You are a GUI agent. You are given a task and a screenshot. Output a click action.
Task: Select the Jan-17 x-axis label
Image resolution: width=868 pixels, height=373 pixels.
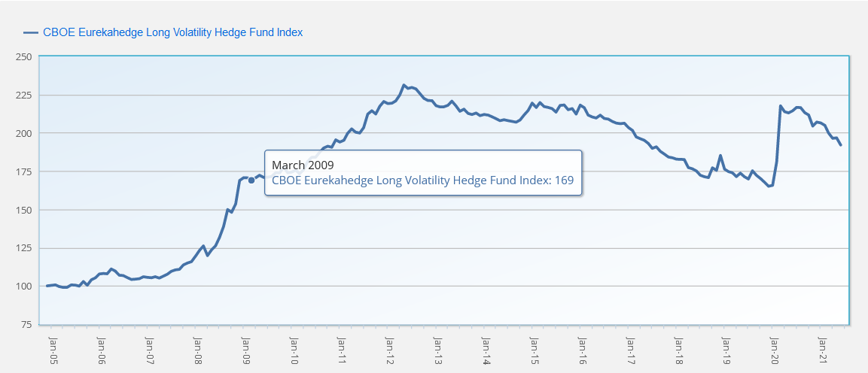629,349
